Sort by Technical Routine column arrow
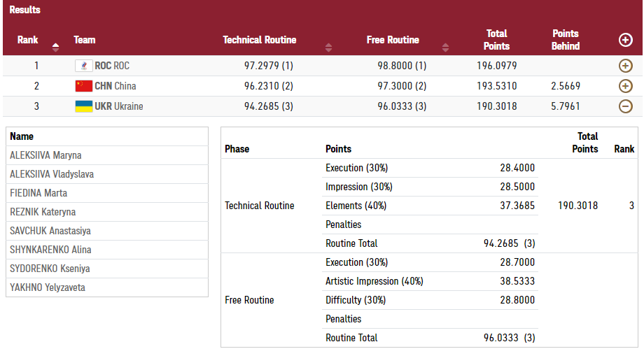Viewport: 644px width, 349px height. click(x=329, y=48)
